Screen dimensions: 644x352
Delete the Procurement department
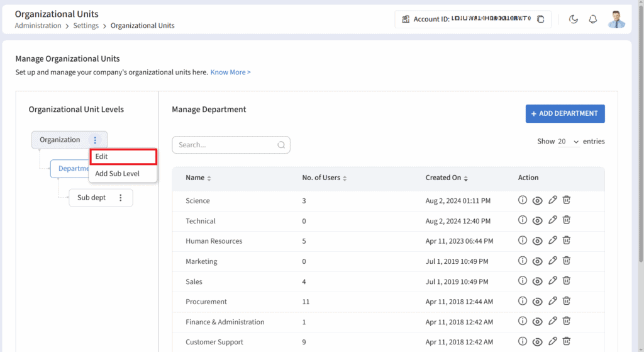click(x=566, y=301)
